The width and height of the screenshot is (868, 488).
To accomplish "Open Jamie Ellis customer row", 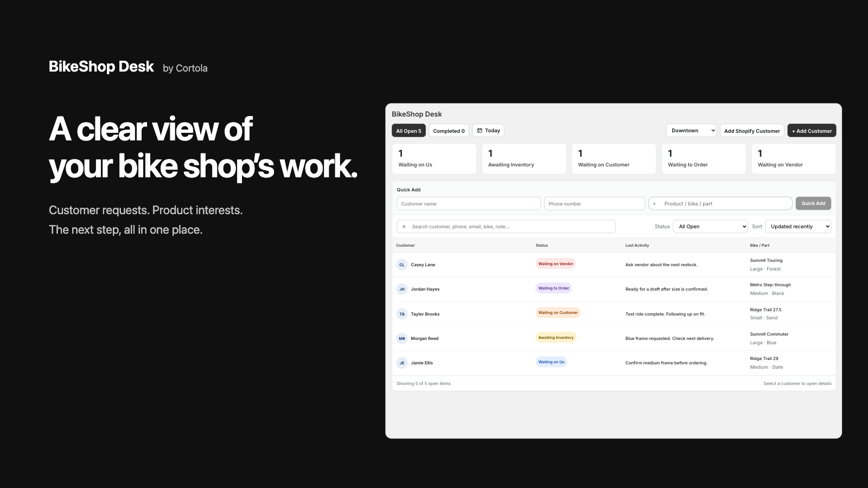I will point(614,363).
